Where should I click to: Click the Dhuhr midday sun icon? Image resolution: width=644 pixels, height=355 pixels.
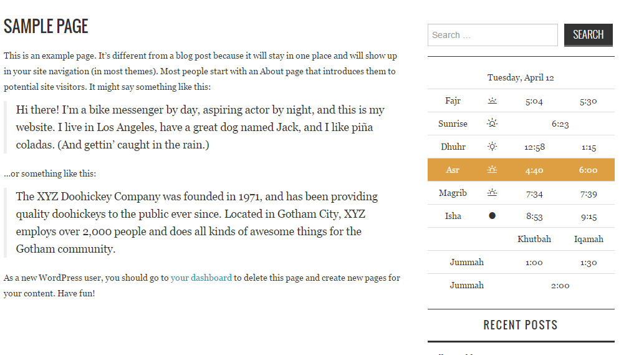pyautogui.click(x=492, y=146)
